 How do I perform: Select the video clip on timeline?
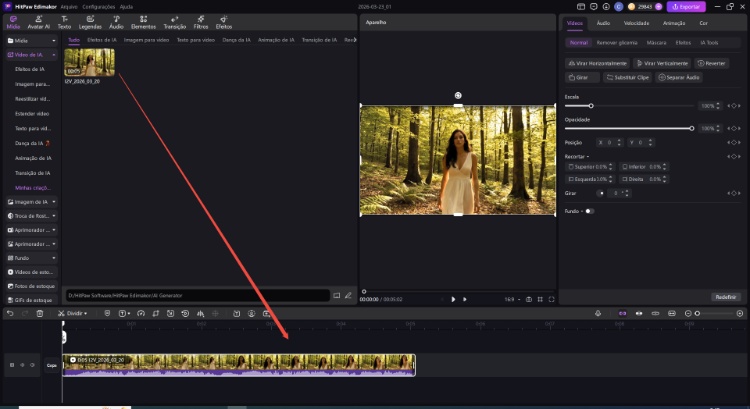239,365
